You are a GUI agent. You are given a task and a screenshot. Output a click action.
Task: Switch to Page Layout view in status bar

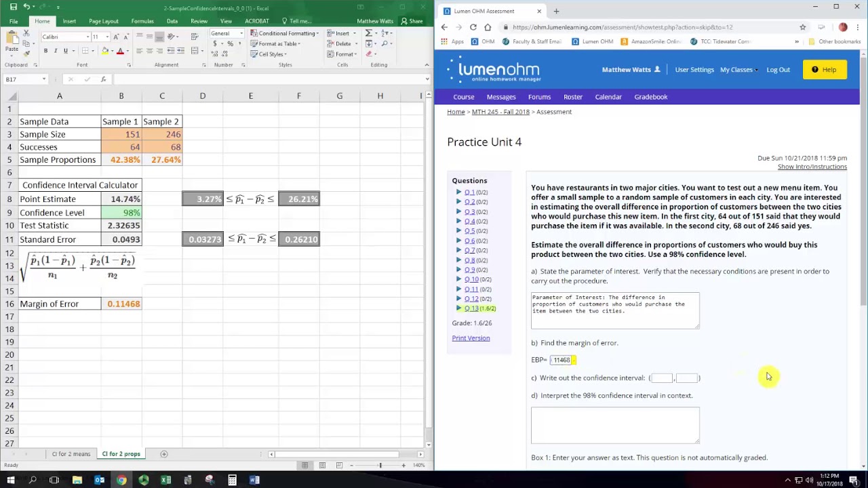pyautogui.click(x=322, y=465)
